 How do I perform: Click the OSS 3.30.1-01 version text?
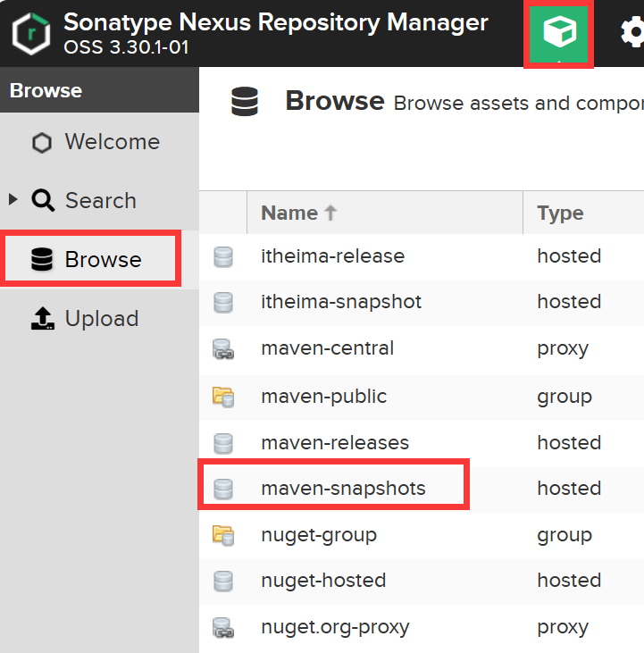pyautogui.click(x=126, y=47)
